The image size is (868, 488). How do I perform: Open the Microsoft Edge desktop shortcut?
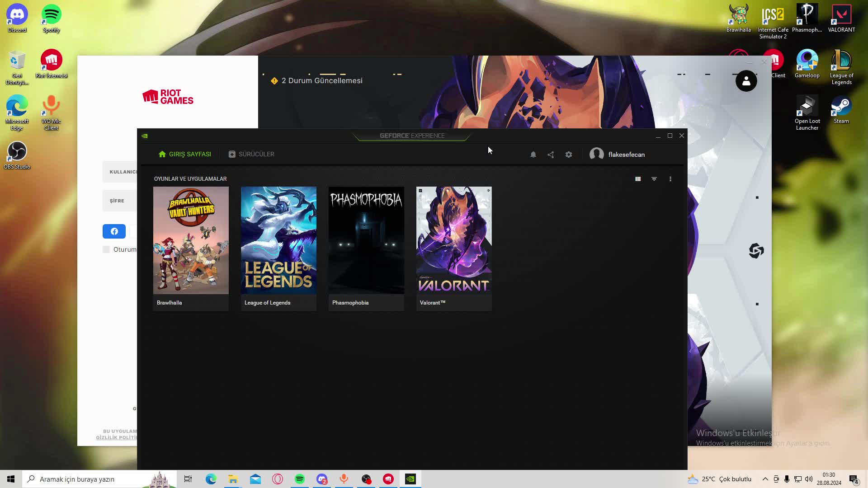tap(17, 113)
